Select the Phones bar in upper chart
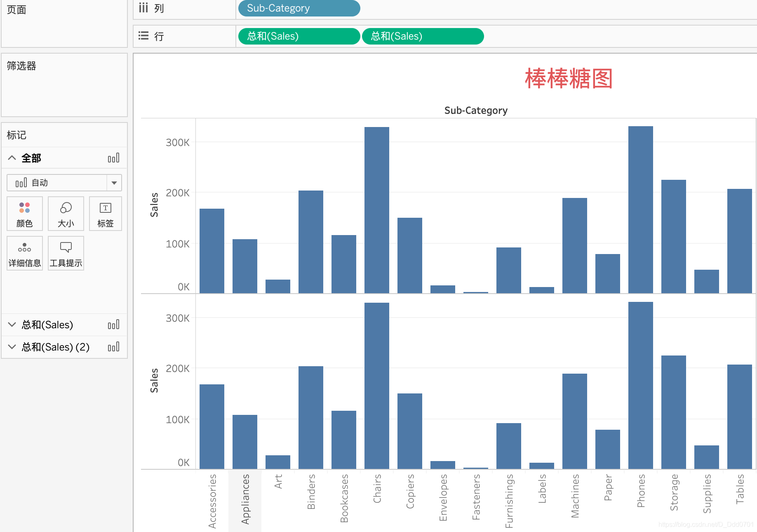Viewport: 757px width, 532px height. click(641, 210)
